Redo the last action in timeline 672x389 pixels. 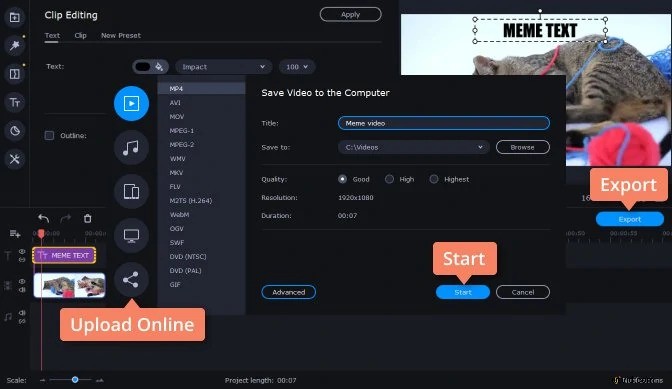point(66,218)
